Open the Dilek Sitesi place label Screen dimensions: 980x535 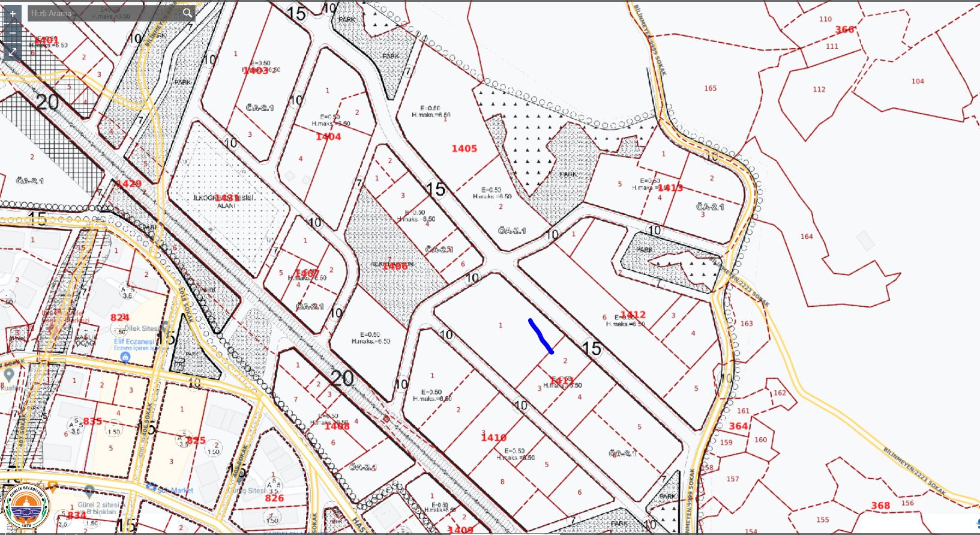point(143,328)
